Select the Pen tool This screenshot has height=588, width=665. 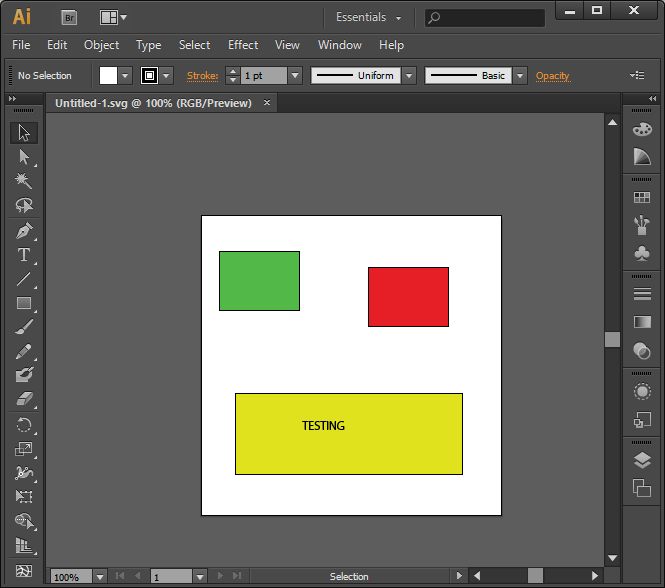(24, 231)
